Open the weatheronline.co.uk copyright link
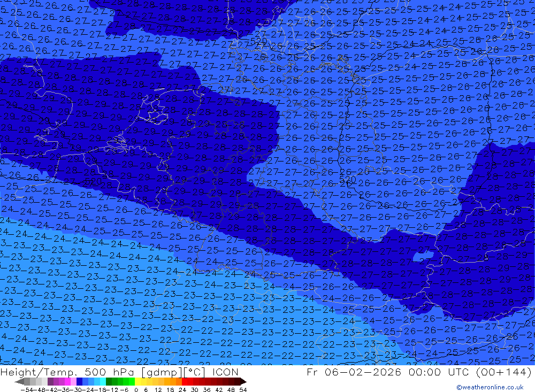This screenshot has width=535, height=392. 490,387
